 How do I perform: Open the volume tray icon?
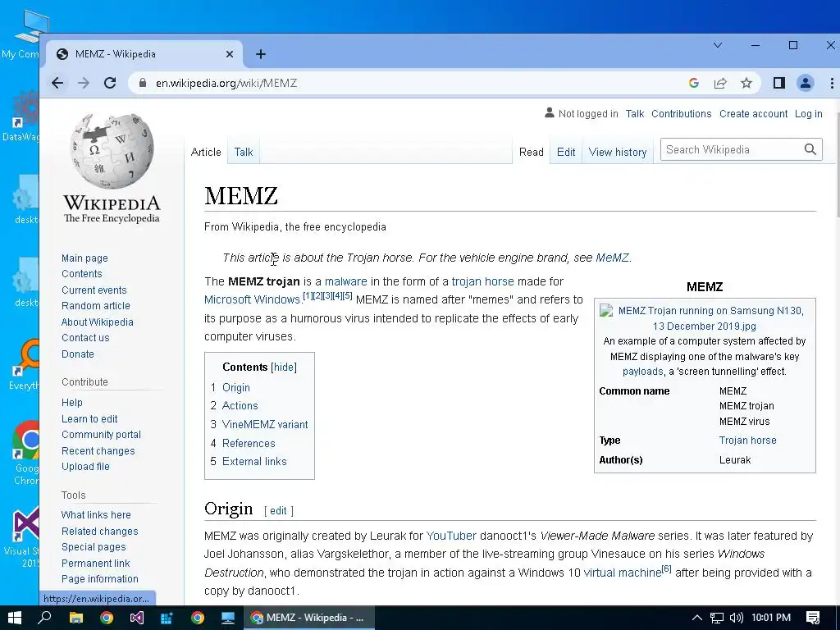(x=737, y=618)
